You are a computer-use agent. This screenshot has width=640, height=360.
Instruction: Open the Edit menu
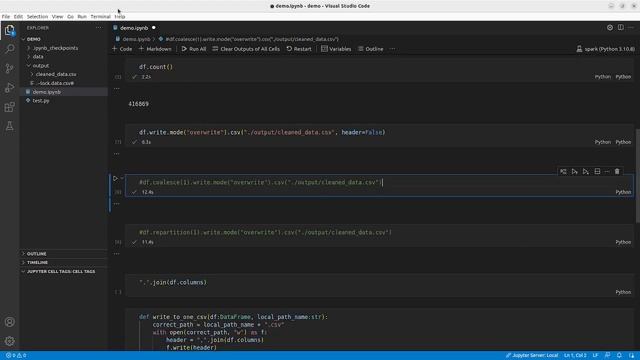pyautogui.click(x=18, y=17)
